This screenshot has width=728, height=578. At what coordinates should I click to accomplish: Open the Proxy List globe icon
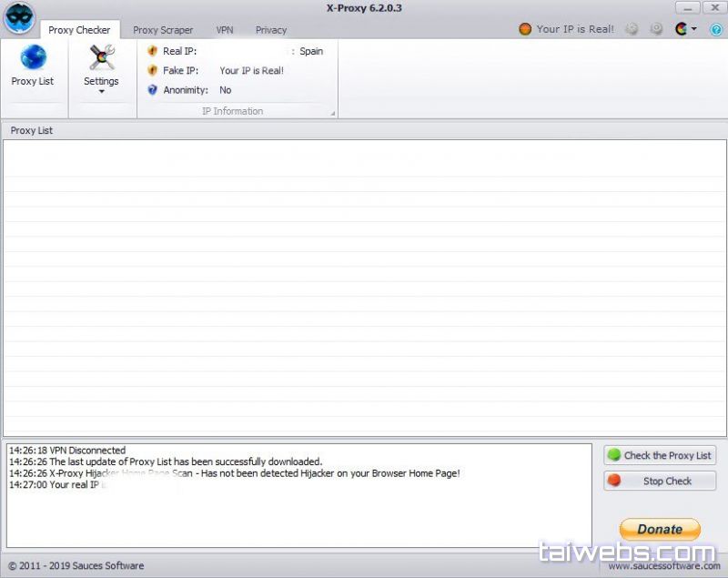33,58
